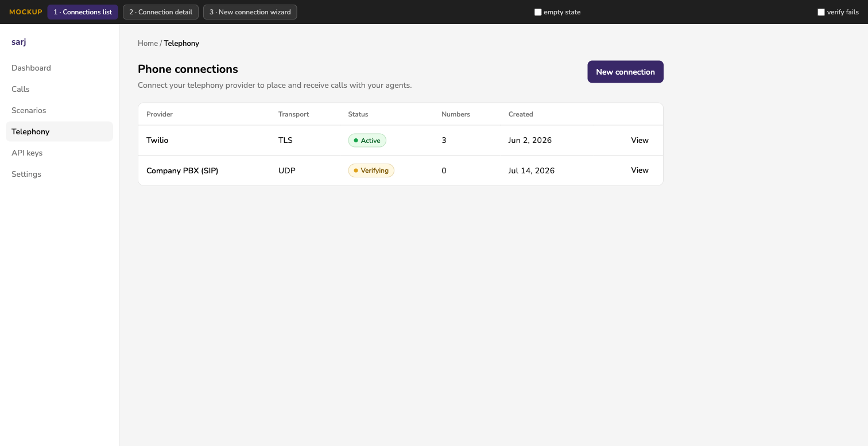View the Twilio connection

click(640, 140)
